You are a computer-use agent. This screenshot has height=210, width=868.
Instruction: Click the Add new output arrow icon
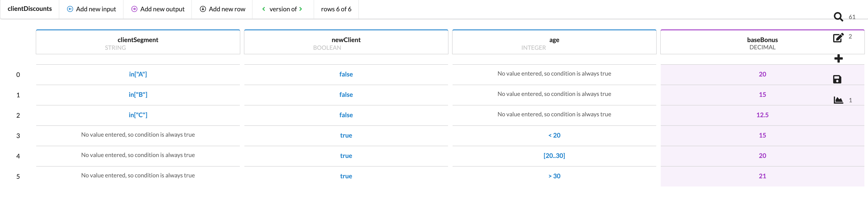[x=134, y=9]
